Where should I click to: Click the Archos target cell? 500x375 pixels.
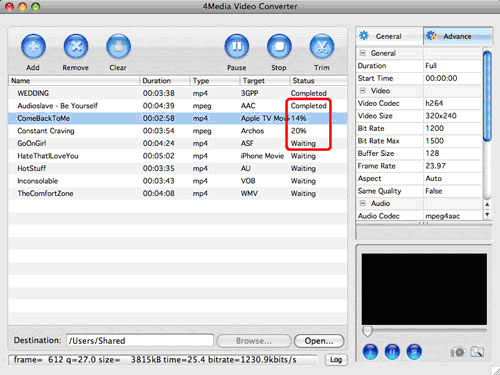tap(252, 131)
